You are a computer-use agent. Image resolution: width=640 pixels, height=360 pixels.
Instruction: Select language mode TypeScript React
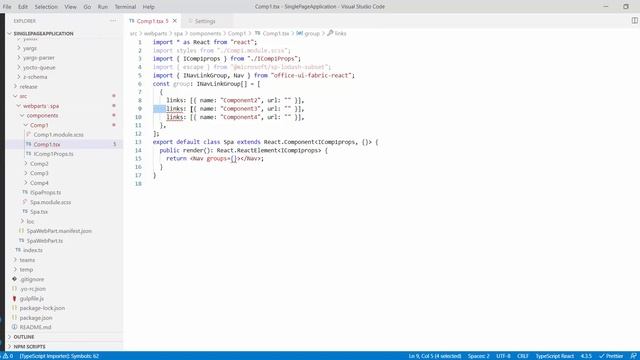(554, 356)
